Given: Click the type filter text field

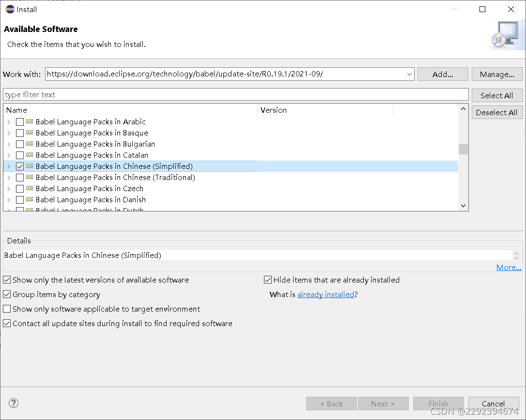Looking at the screenshot, I should pos(236,94).
